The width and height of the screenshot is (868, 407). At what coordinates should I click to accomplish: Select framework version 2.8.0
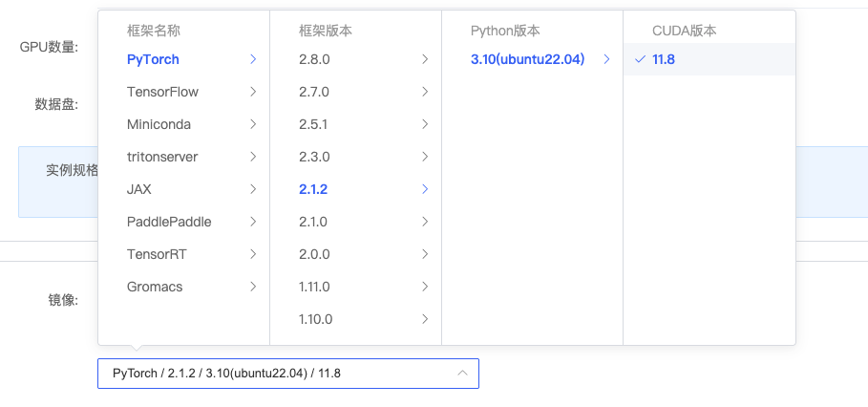[x=356, y=59]
